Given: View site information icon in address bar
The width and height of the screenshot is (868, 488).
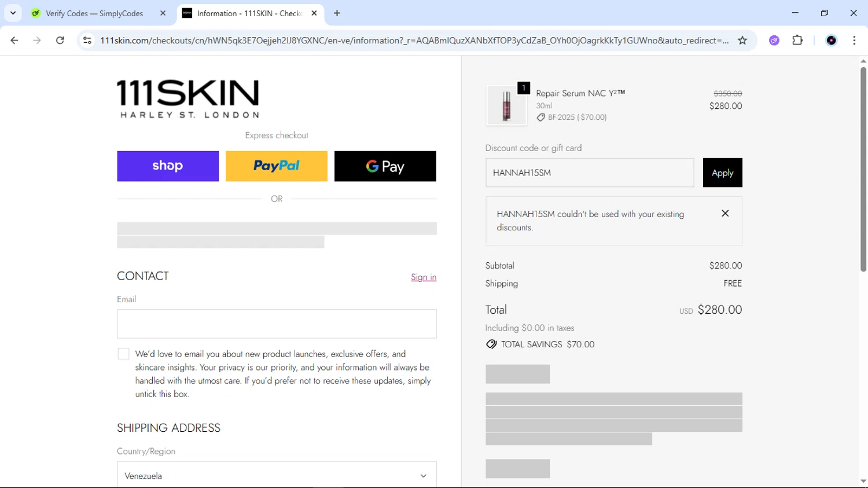Looking at the screenshot, I should (x=87, y=41).
